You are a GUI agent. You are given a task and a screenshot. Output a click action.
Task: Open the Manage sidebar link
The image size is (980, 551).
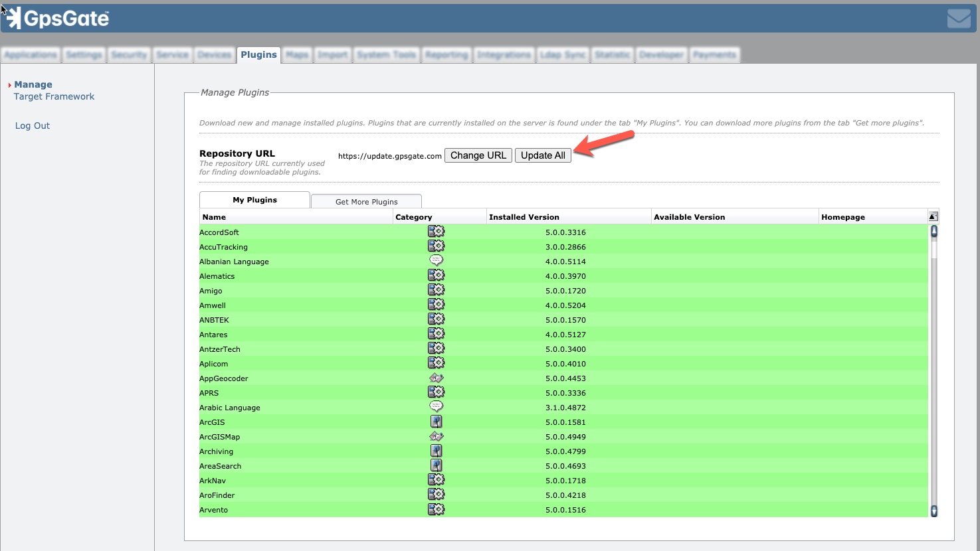tap(33, 84)
